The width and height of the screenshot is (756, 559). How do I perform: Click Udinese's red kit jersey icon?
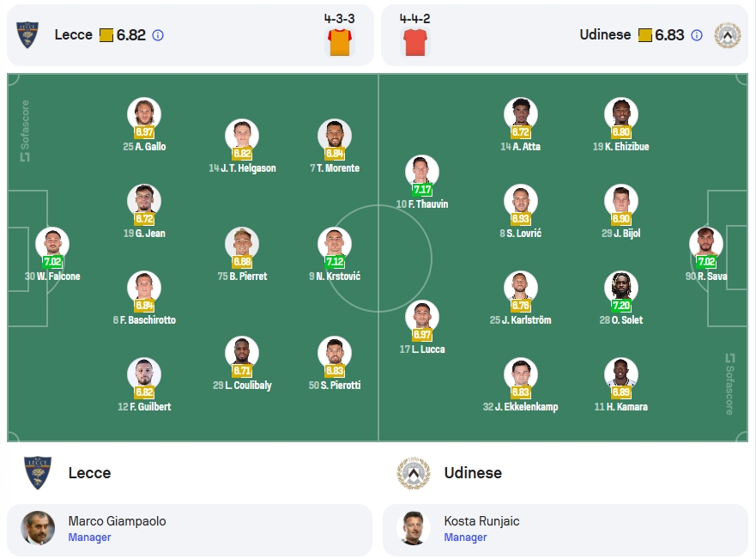(x=414, y=42)
